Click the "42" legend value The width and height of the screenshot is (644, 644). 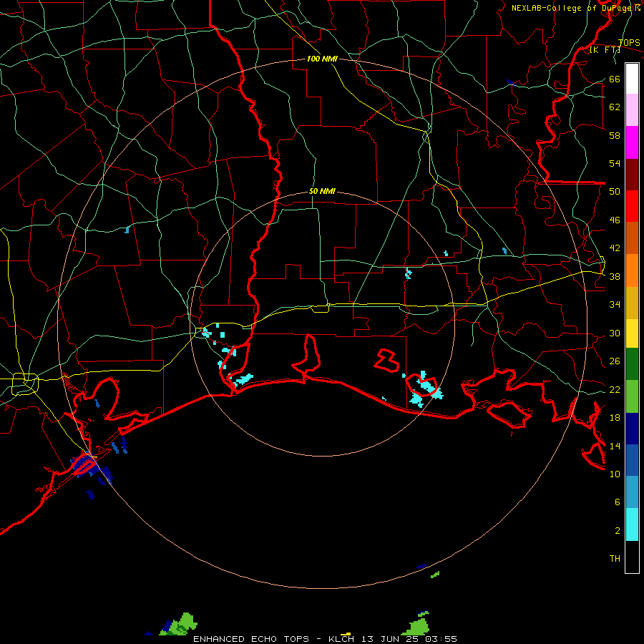point(615,248)
